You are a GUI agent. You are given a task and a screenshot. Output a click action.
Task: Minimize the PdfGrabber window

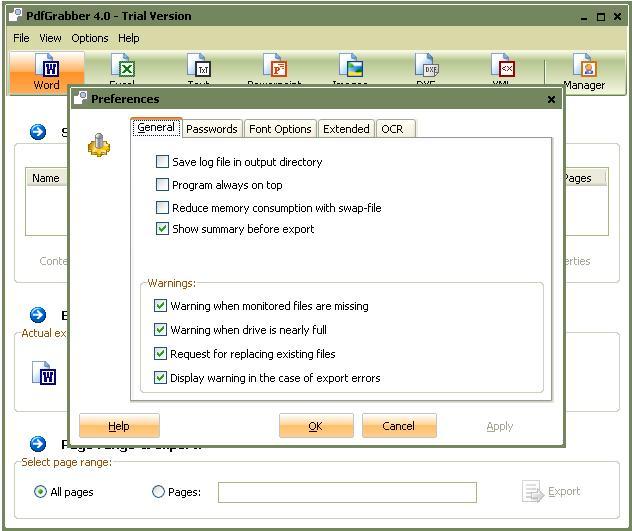(584, 17)
